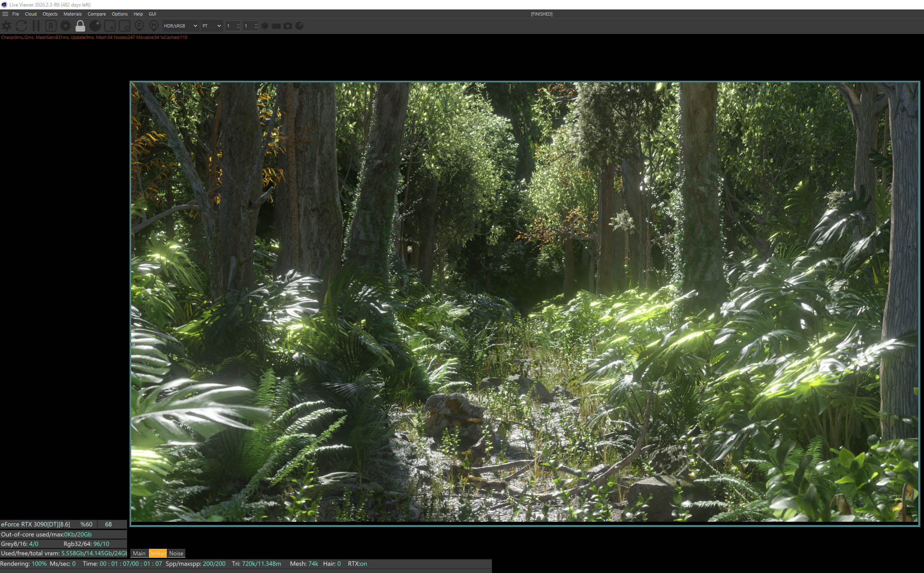Toggle the DeMain denoised pass button
The height and width of the screenshot is (573, 924).
157,553
